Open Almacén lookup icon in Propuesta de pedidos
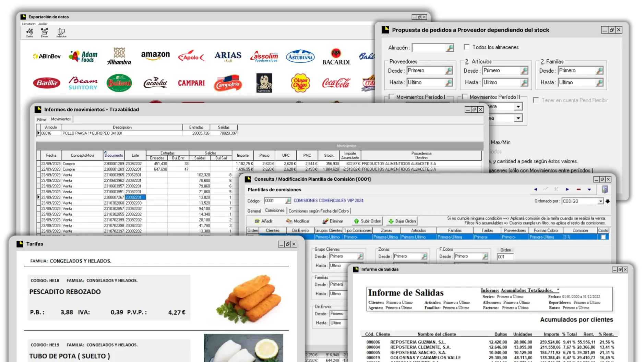Screen dimensions: 644x362 click(x=450, y=48)
